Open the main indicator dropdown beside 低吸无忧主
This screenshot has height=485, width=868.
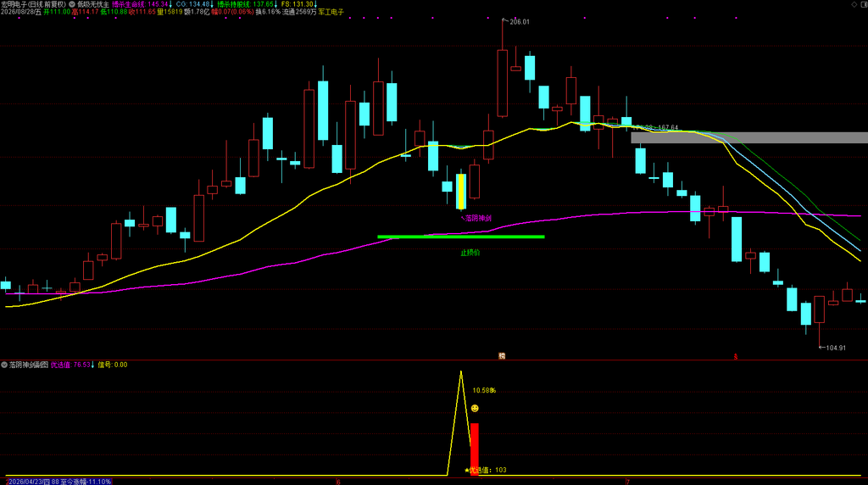(x=72, y=4)
